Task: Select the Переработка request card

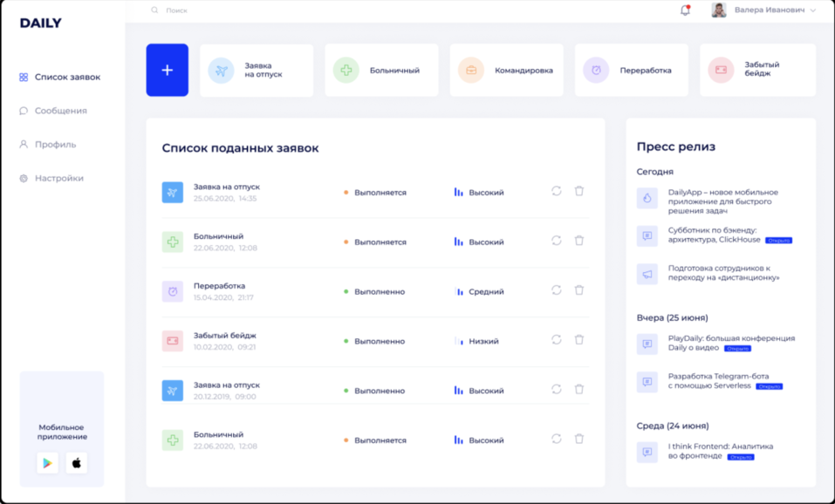Action: [633, 71]
